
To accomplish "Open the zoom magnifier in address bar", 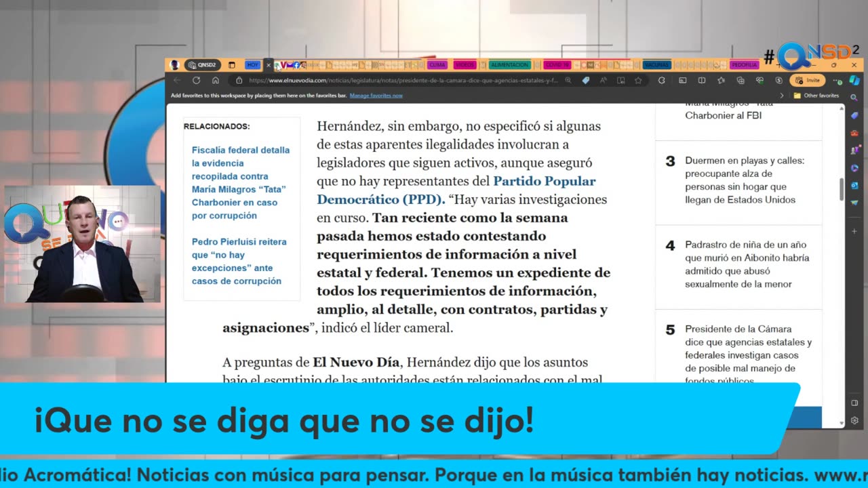I will point(568,80).
